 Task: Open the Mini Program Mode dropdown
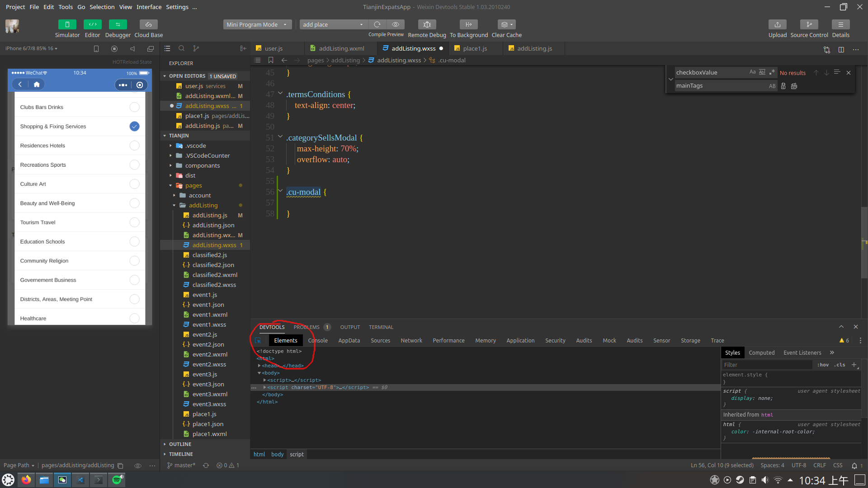point(257,24)
